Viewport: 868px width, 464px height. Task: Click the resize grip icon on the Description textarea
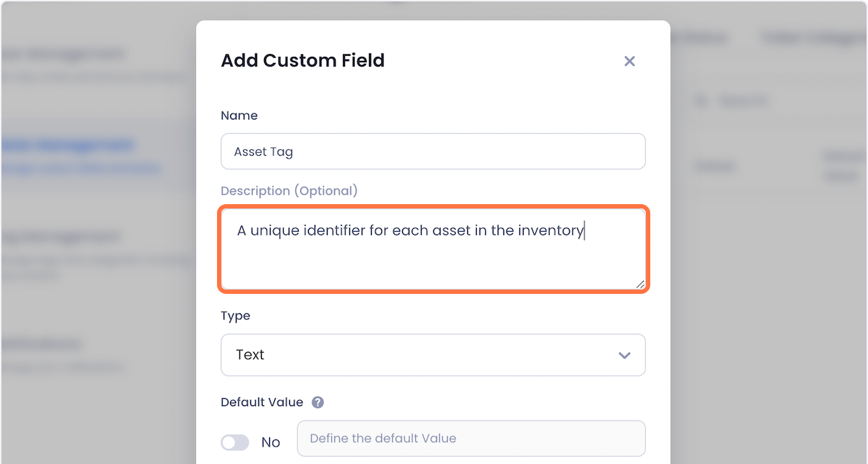639,284
